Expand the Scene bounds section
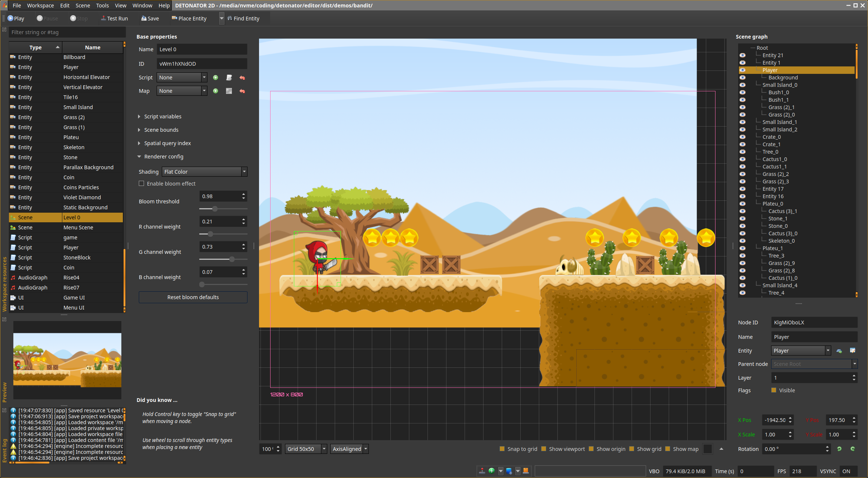 click(x=161, y=130)
